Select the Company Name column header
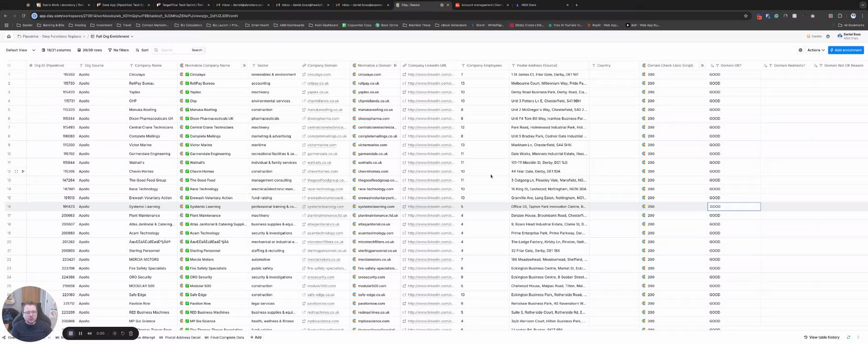The width and height of the screenshot is (868, 344). tap(152, 65)
